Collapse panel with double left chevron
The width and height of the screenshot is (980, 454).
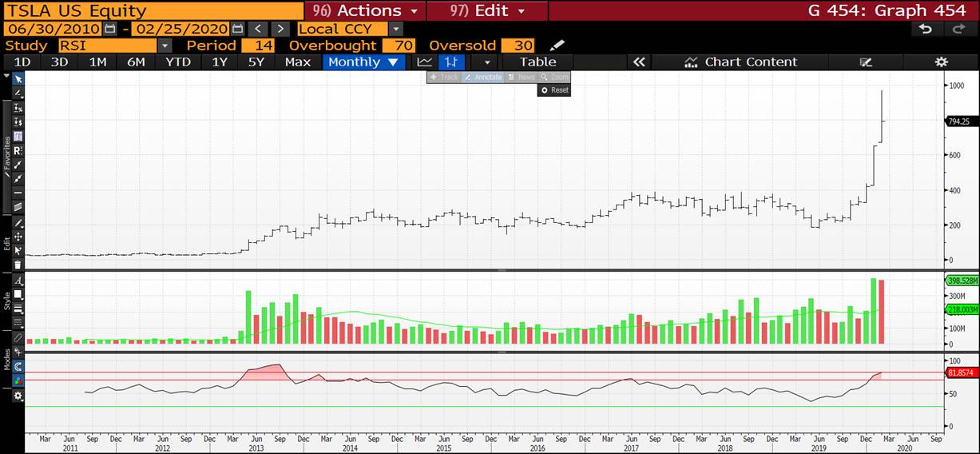point(639,62)
